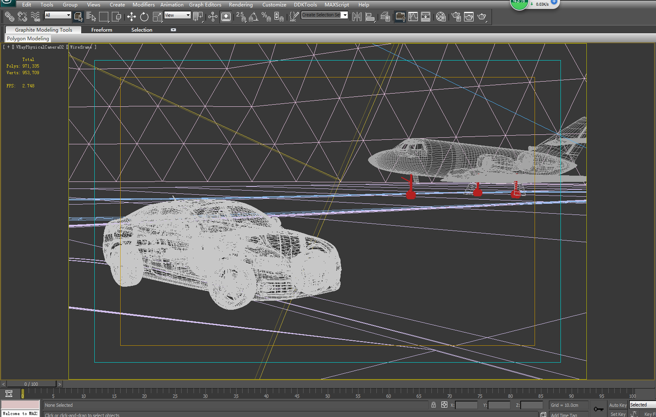This screenshot has height=417, width=656.
Task: Activate the Select Object tool
Action: [78, 16]
